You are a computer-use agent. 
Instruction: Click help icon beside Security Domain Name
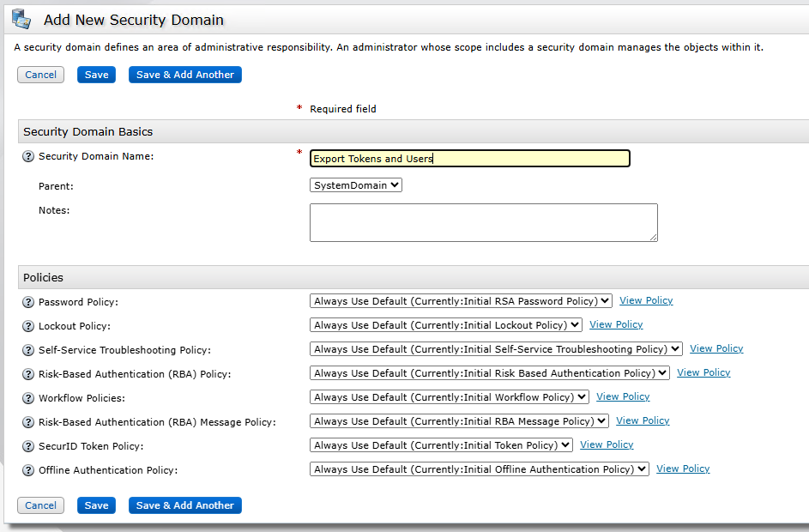[28, 157]
